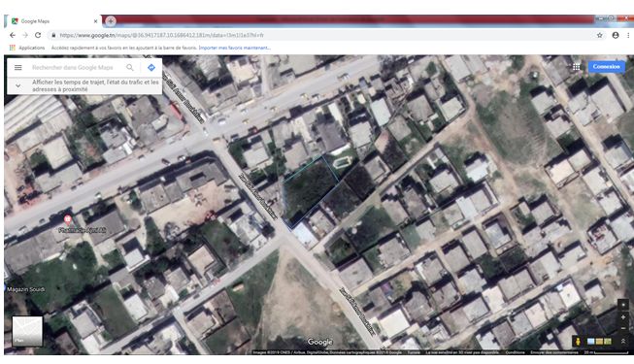Click the search magnifier icon
Viewport: 634px width, 364px height.
point(130,68)
